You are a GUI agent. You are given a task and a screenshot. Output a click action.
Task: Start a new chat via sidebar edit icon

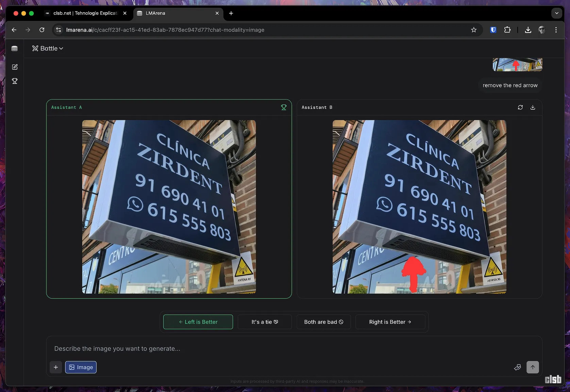(x=15, y=67)
